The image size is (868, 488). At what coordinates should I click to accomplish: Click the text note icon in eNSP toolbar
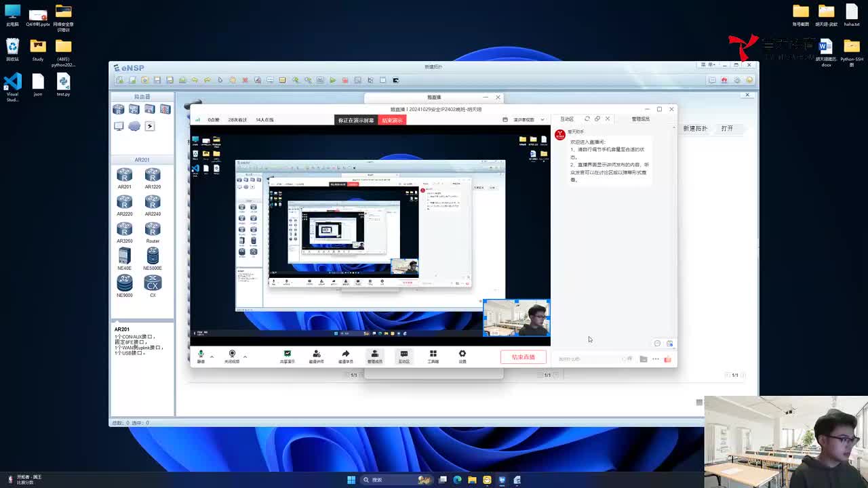pyautogui.click(x=270, y=80)
